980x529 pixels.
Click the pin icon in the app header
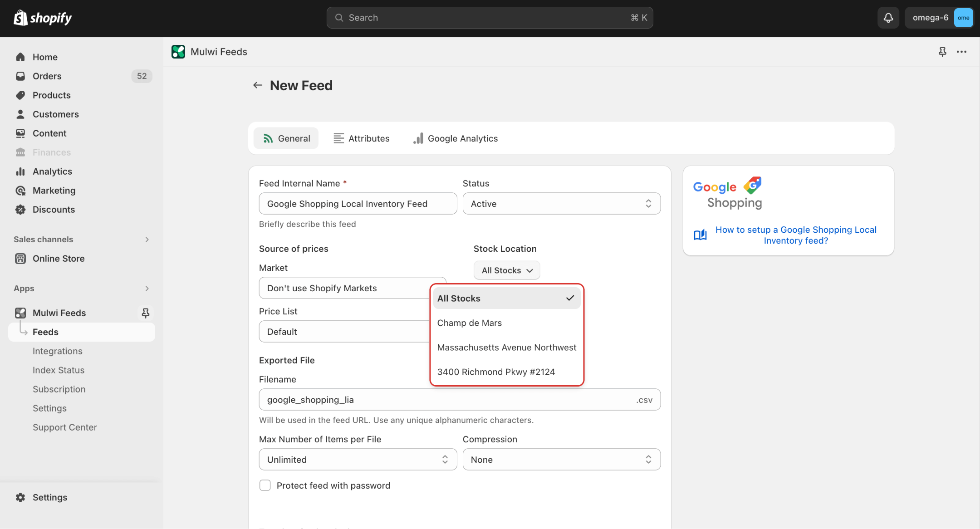tap(942, 52)
